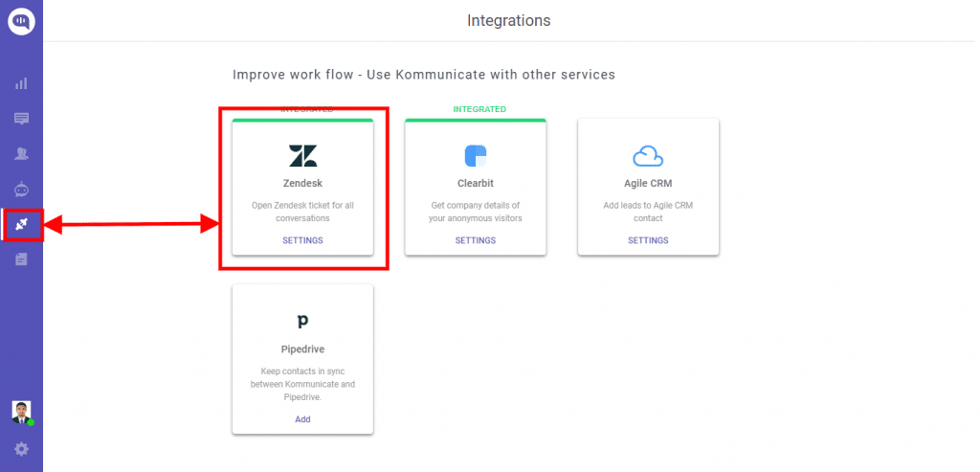The image size is (980, 472).
Task: Click the user profile avatar
Action: pyautogui.click(x=21, y=412)
